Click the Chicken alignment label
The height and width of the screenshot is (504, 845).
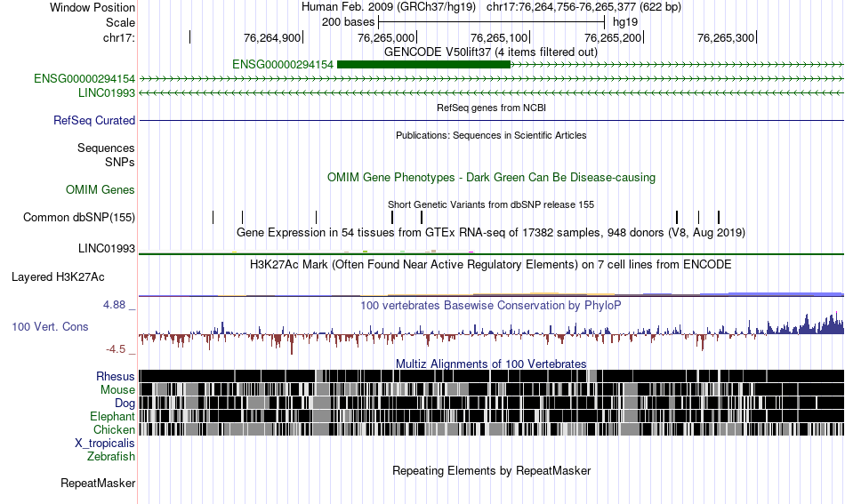pos(114,429)
